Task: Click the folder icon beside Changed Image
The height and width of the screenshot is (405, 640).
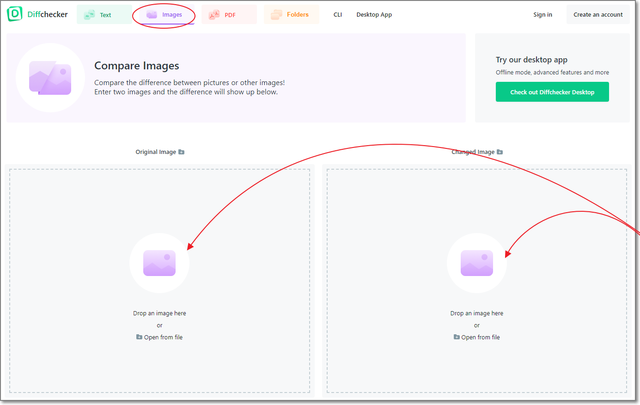Action: [499, 152]
